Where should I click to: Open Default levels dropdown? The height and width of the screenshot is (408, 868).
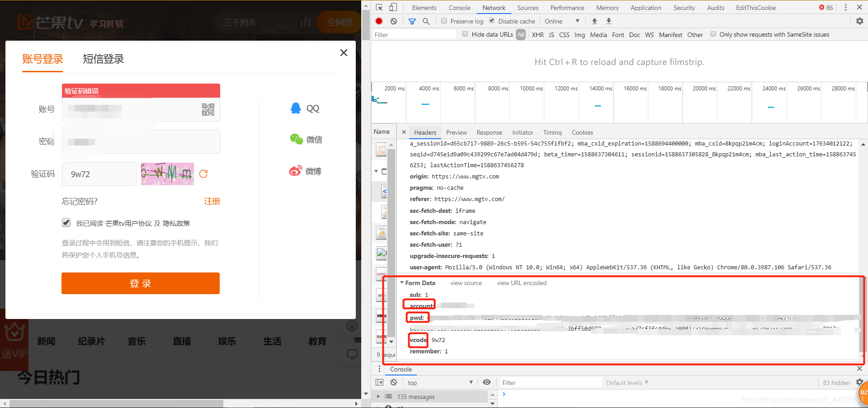[627, 383]
